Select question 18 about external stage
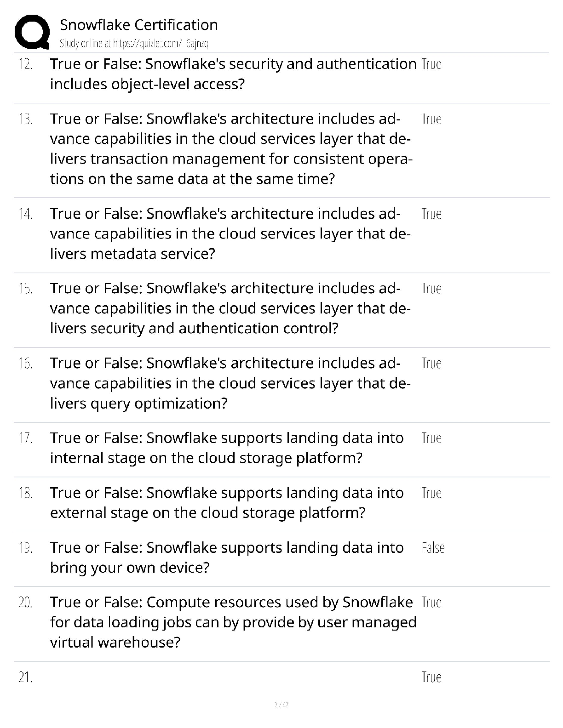The height and width of the screenshot is (728, 563). tap(227, 503)
